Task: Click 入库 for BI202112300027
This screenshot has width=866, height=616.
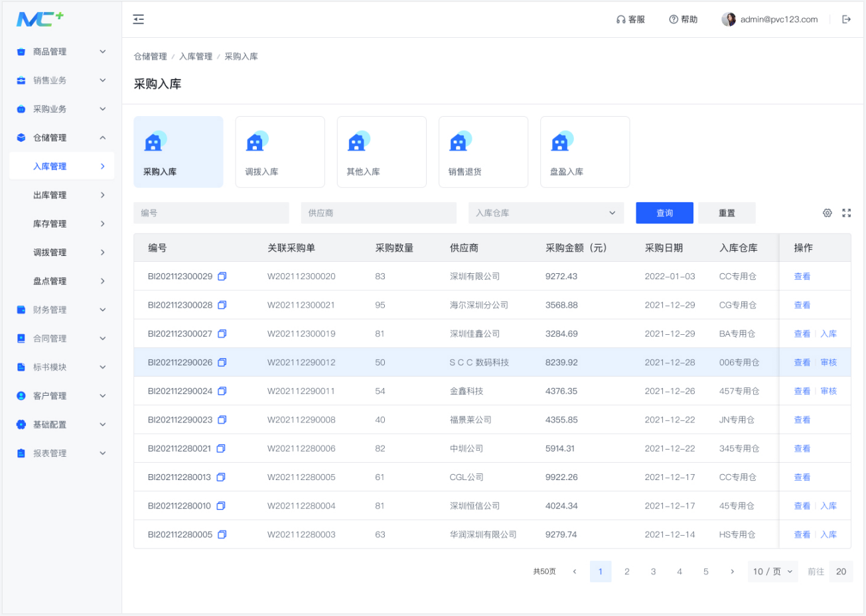Action: [x=829, y=334]
